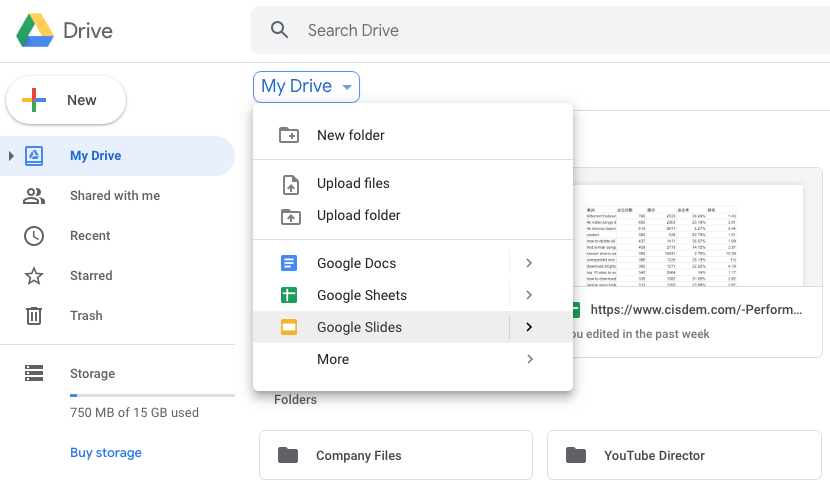Click the '750 MB of 15 GB used' text
Viewport: 830px width, 487px height.
pyautogui.click(x=134, y=412)
